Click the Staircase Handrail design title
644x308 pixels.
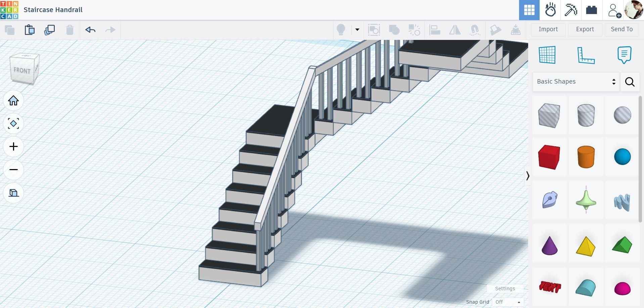[x=53, y=10]
